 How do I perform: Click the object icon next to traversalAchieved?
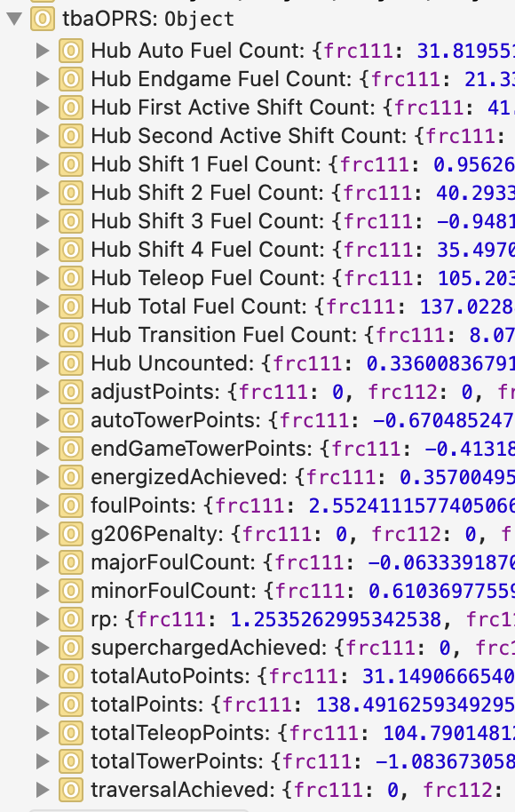(71, 791)
